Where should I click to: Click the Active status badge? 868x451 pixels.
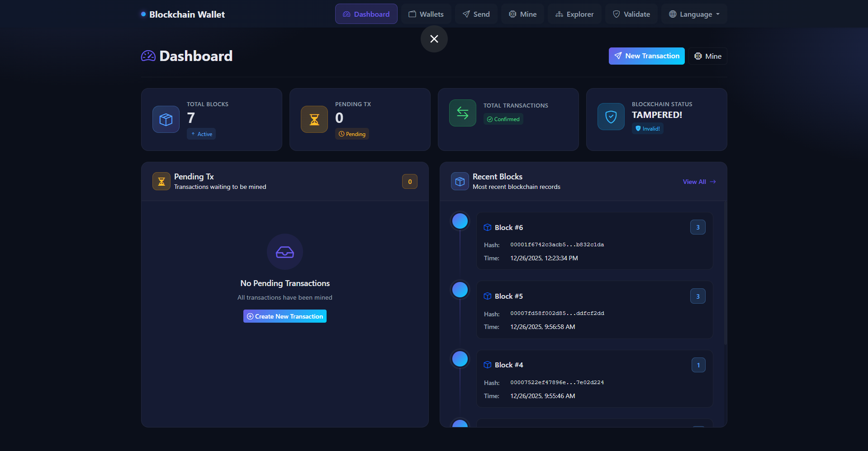click(x=201, y=134)
